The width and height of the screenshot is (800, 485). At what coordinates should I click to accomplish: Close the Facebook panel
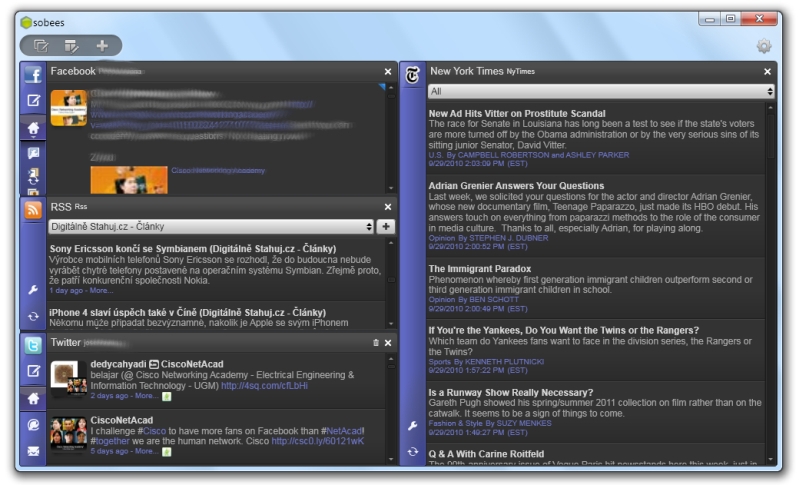[388, 72]
